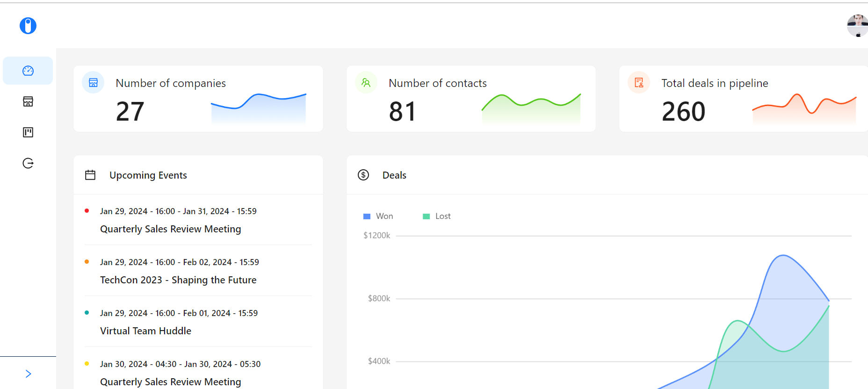Open TechCon 2023 - Shaping the Future event
868x389 pixels.
coord(178,280)
